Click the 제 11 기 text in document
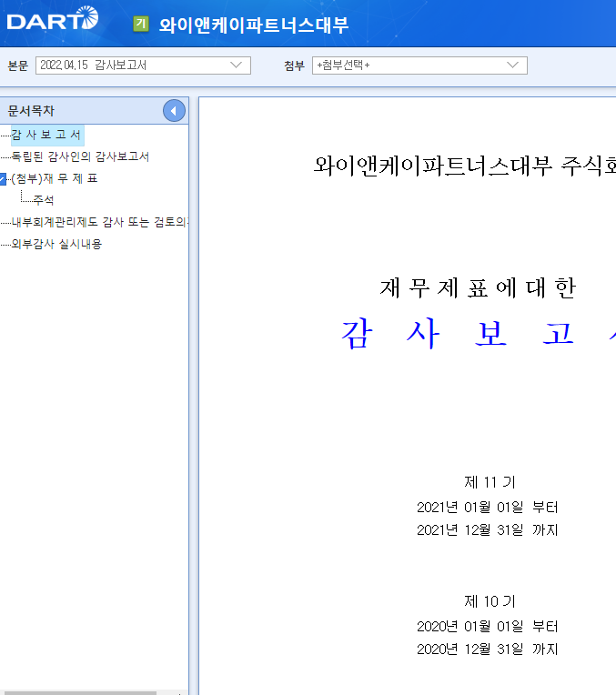616x695 pixels. point(490,482)
